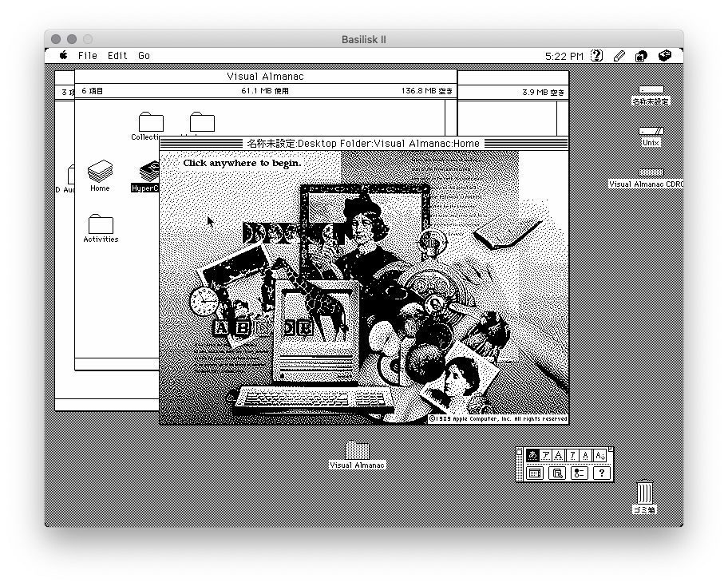Close the input method palette
The width and height of the screenshot is (728, 586).
click(520, 452)
